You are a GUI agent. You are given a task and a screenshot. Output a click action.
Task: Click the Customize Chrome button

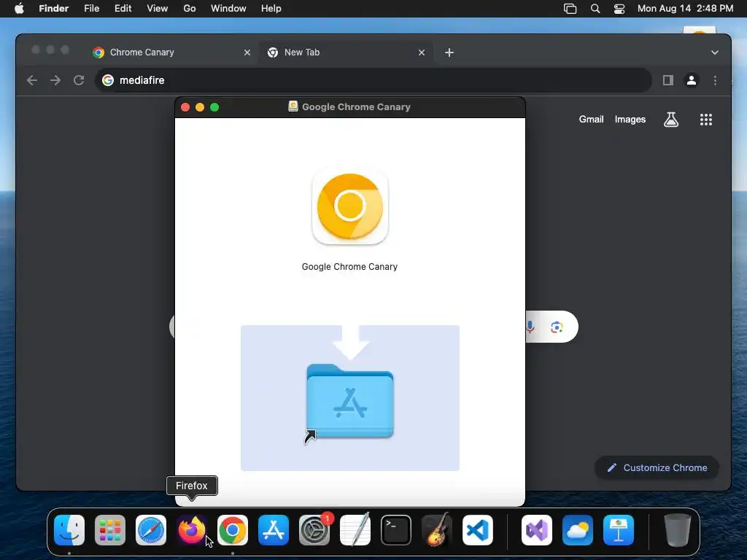coord(657,467)
